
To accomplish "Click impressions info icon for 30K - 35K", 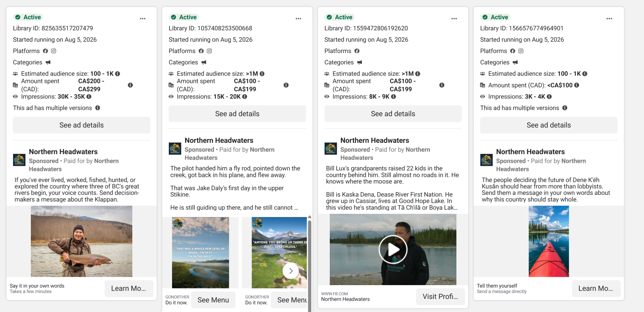I will (89, 97).
